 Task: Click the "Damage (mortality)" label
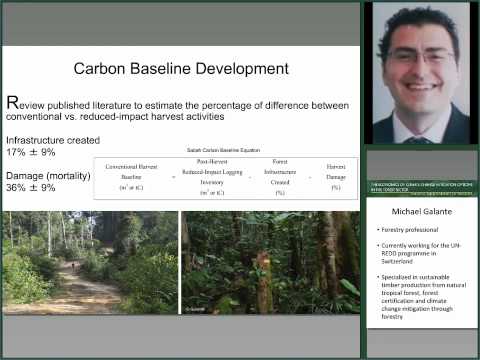tap(48, 176)
